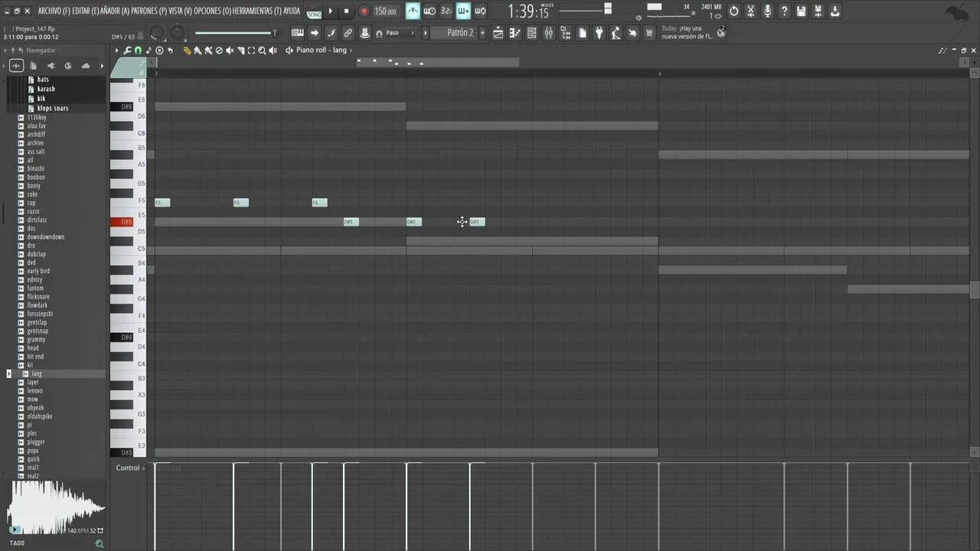Open the Control lane selector arrow
This screenshot has height=551, width=980.
coord(144,468)
